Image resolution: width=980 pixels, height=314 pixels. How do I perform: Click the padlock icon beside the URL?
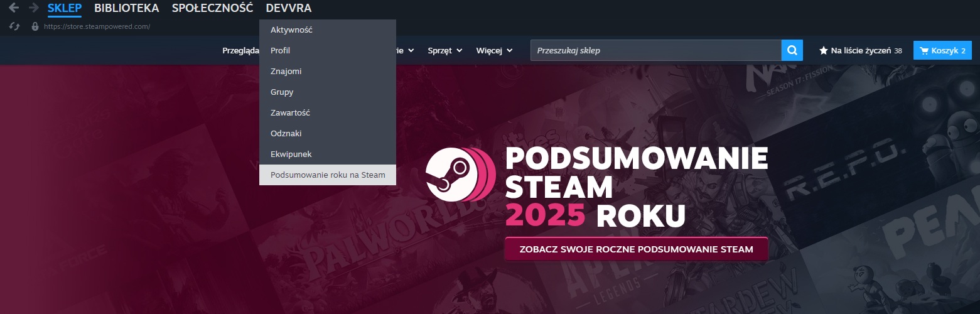pyautogui.click(x=35, y=26)
